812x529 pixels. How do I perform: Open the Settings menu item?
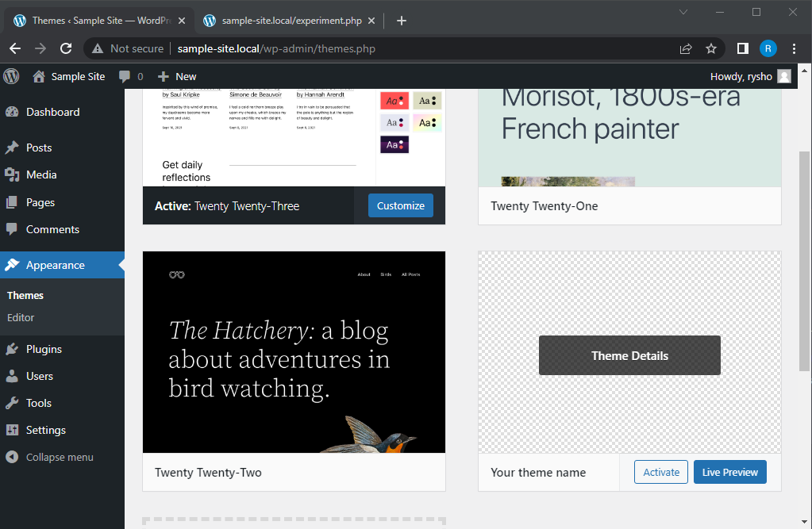(x=62, y=430)
